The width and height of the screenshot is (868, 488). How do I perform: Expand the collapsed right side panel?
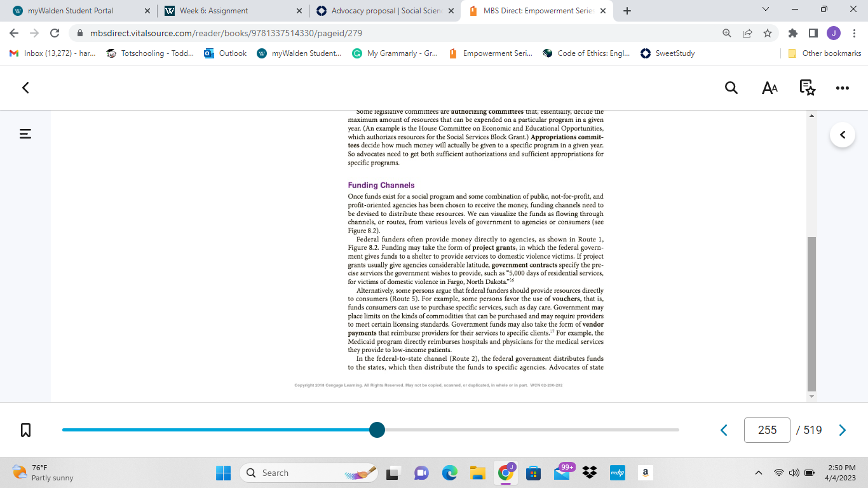843,135
